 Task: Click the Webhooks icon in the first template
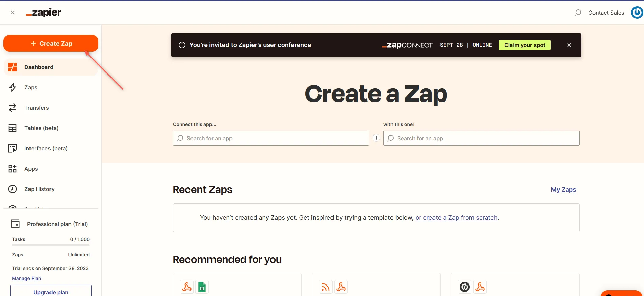click(x=187, y=287)
